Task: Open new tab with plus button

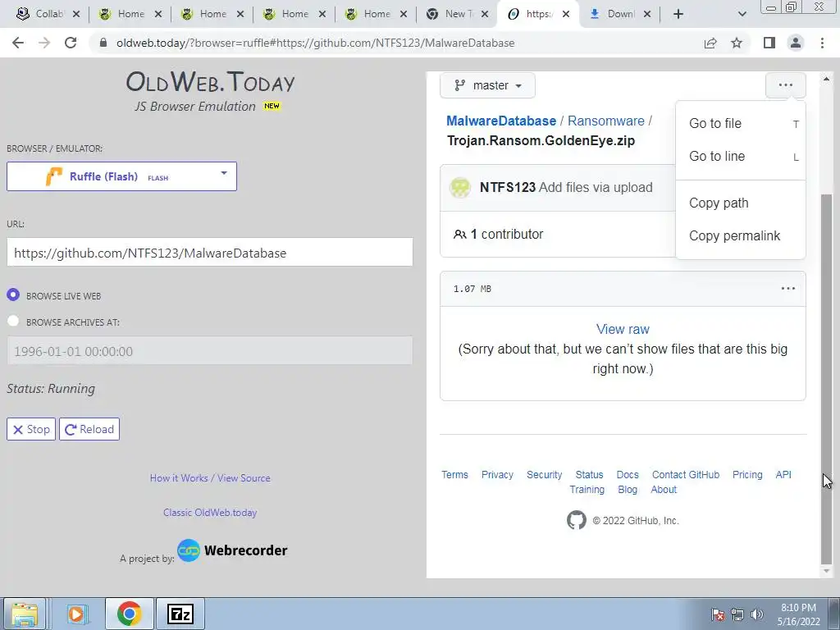Action: tap(678, 14)
